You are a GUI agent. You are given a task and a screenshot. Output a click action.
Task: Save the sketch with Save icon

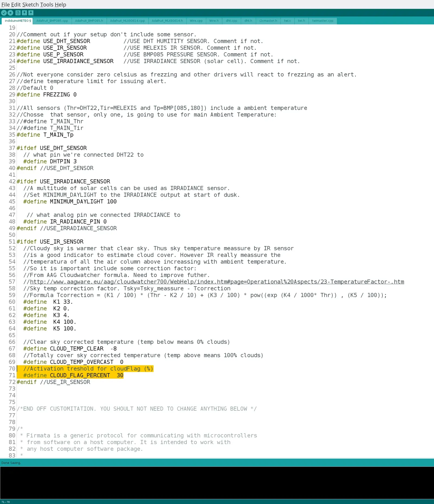(31, 13)
